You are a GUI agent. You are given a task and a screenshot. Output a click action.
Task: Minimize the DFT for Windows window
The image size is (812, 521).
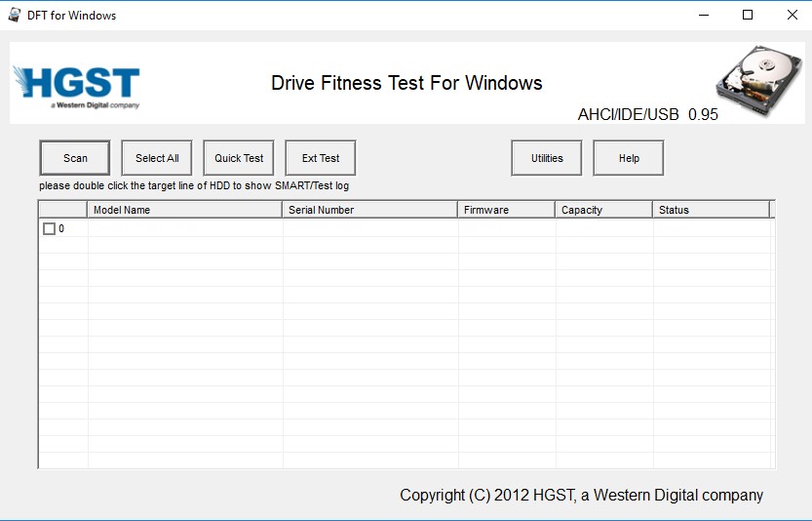click(x=703, y=15)
